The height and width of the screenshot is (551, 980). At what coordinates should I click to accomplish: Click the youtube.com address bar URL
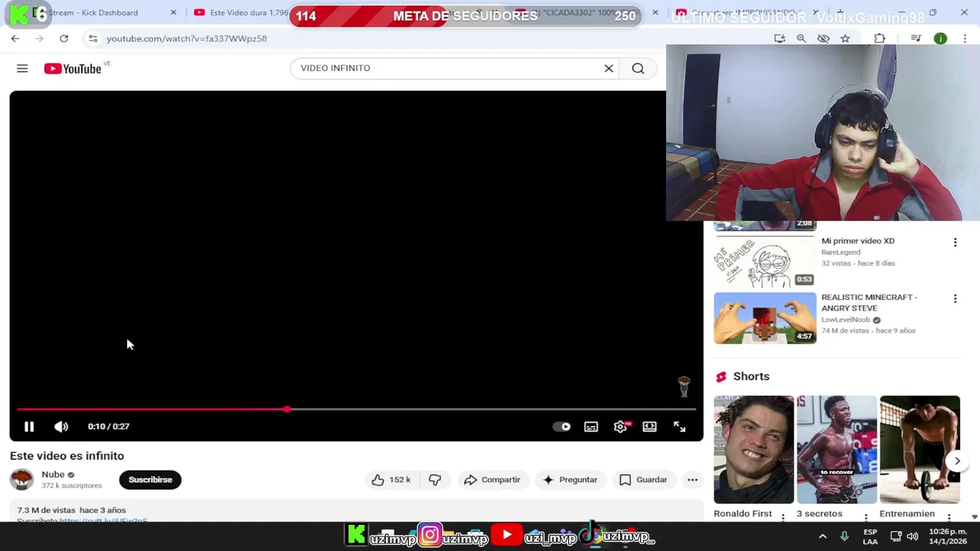187,38
